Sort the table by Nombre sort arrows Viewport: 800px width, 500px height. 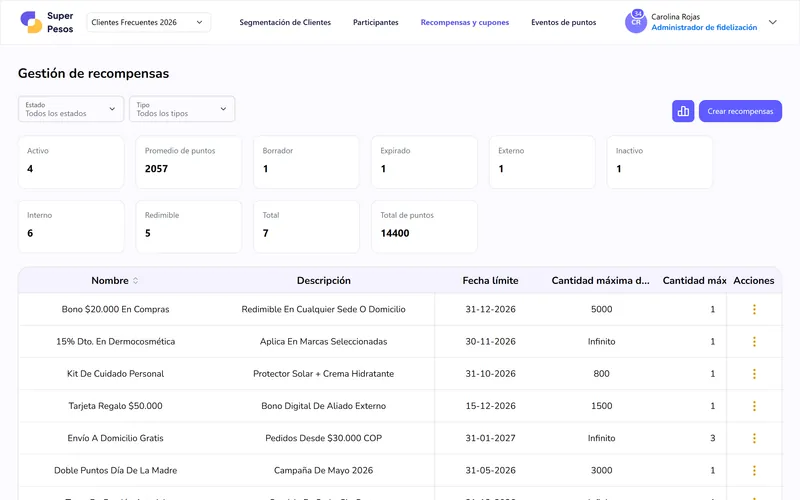click(136, 281)
